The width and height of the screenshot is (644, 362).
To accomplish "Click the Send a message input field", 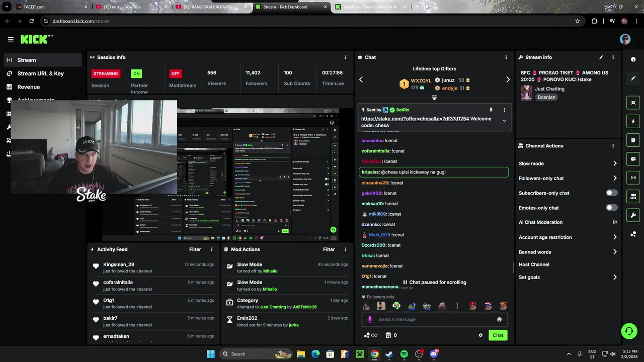I will point(434,319).
